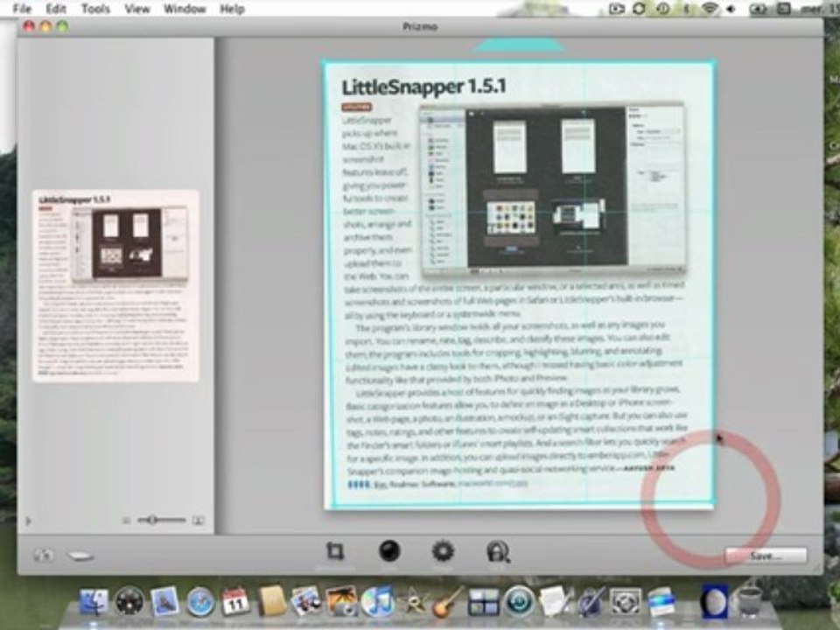Open the View menu
The height and width of the screenshot is (630, 840).
(137, 9)
